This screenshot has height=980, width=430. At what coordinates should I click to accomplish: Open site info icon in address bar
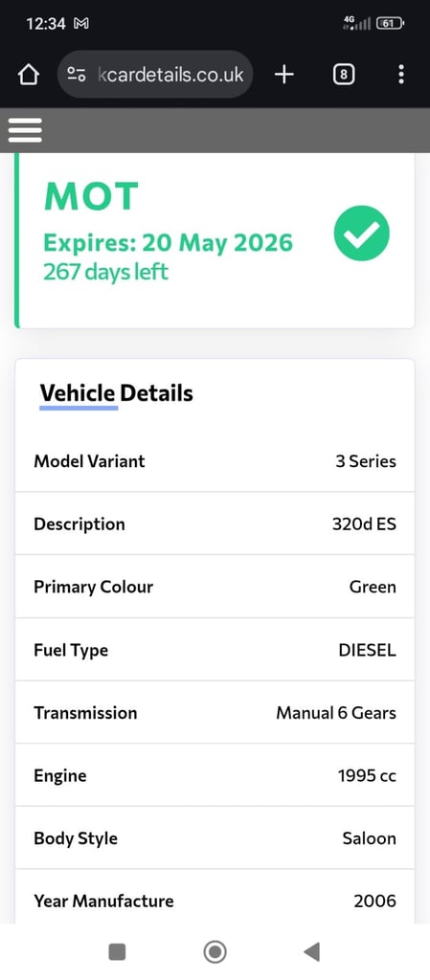click(x=77, y=75)
